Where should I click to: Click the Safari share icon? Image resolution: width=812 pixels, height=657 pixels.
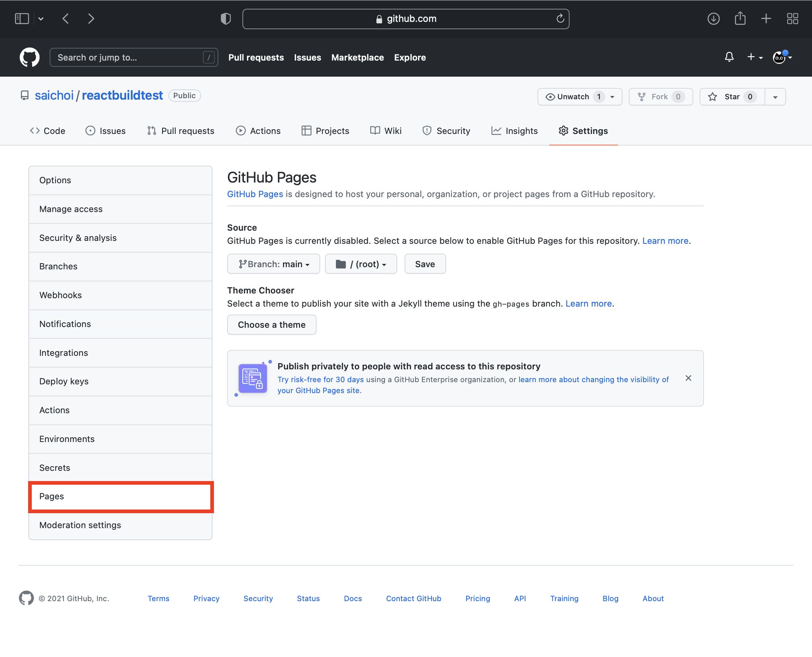pos(740,18)
